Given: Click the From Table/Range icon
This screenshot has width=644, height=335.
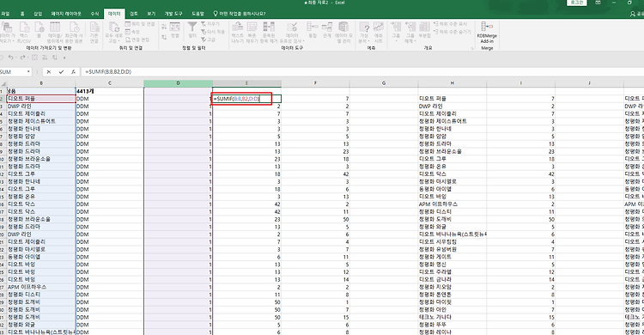Looking at the screenshot, I should point(55,27).
